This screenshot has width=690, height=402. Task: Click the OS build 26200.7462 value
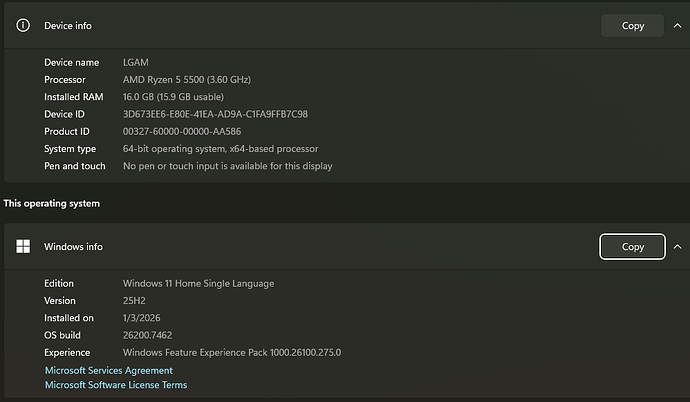(x=147, y=335)
